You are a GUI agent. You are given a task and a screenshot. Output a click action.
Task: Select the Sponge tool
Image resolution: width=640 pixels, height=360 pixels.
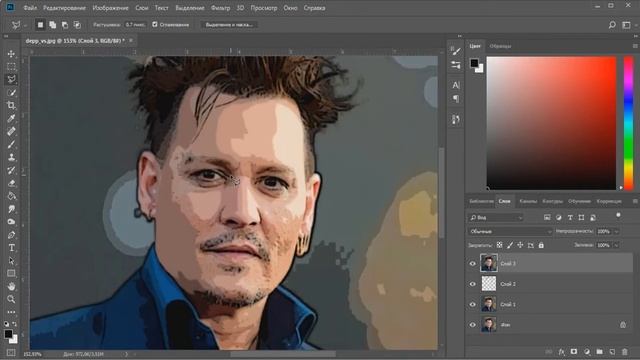(x=11, y=222)
